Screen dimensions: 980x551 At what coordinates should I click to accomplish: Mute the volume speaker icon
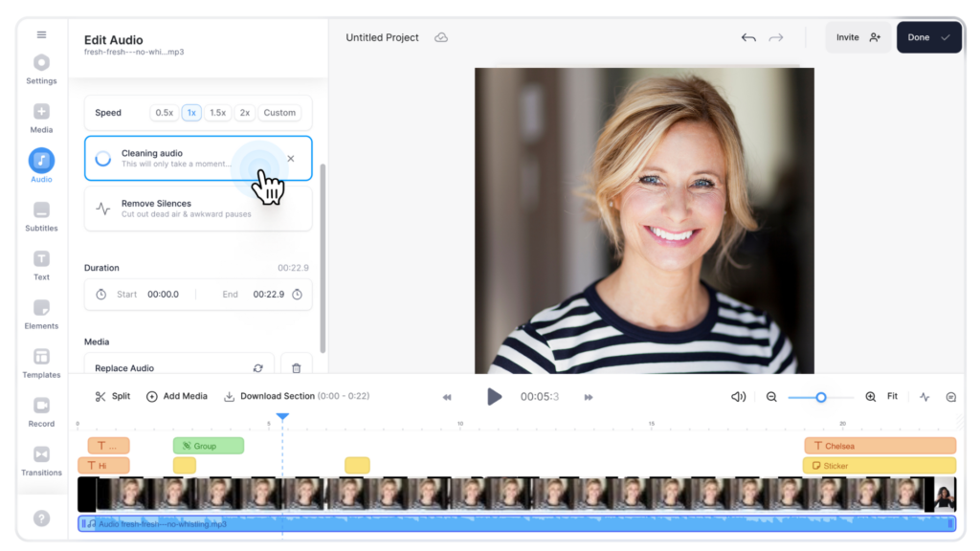pyautogui.click(x=738, y=397)
